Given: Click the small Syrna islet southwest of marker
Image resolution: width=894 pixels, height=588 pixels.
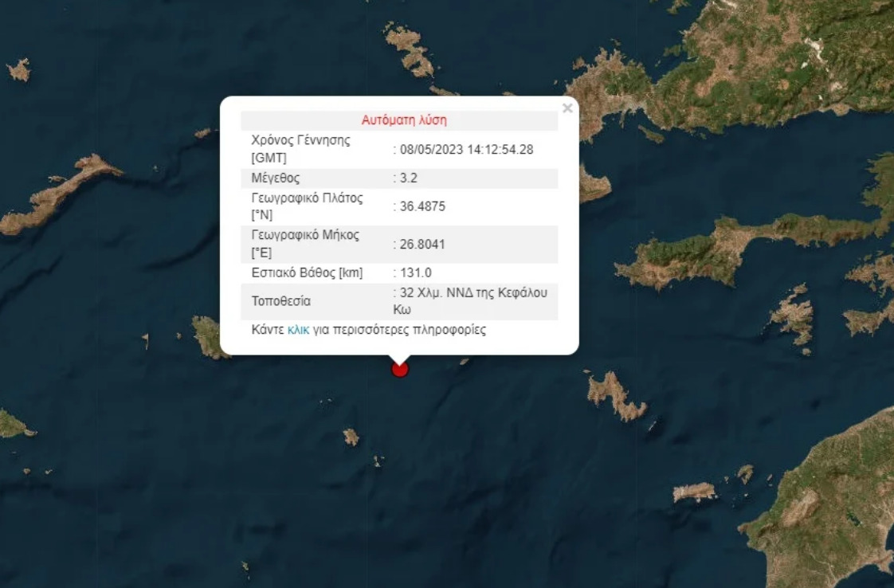Looking at the screenshot, I should 351,437.
